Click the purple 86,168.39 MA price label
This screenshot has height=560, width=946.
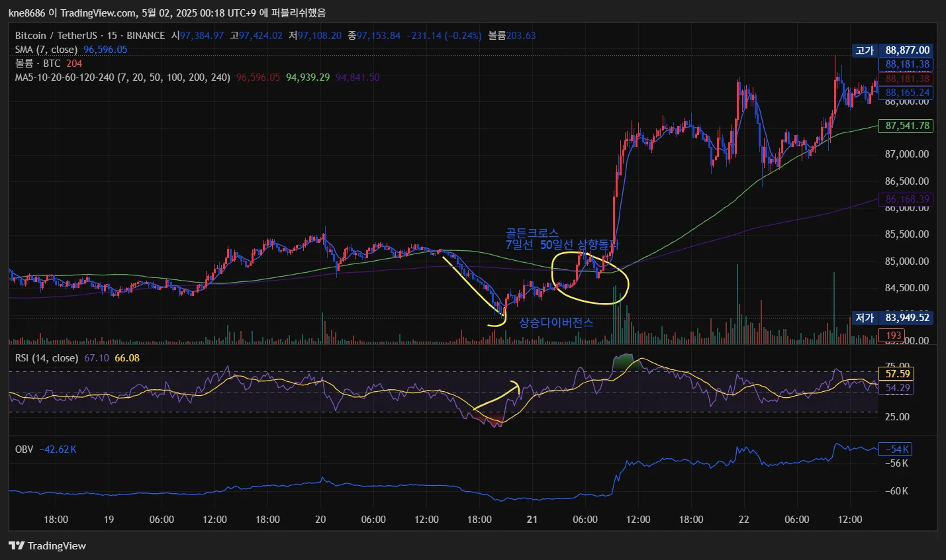pos(906,199)
